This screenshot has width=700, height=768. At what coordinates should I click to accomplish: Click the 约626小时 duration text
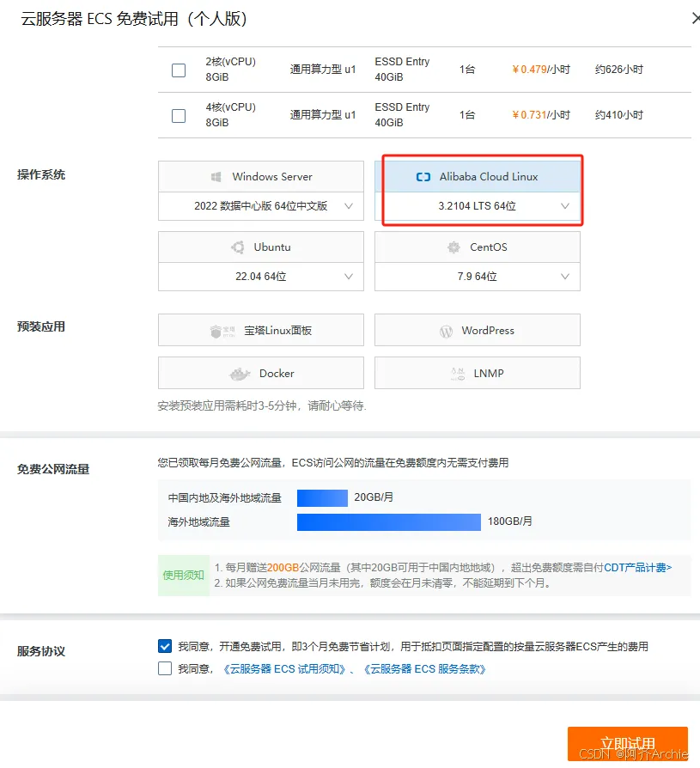point(618,70)
